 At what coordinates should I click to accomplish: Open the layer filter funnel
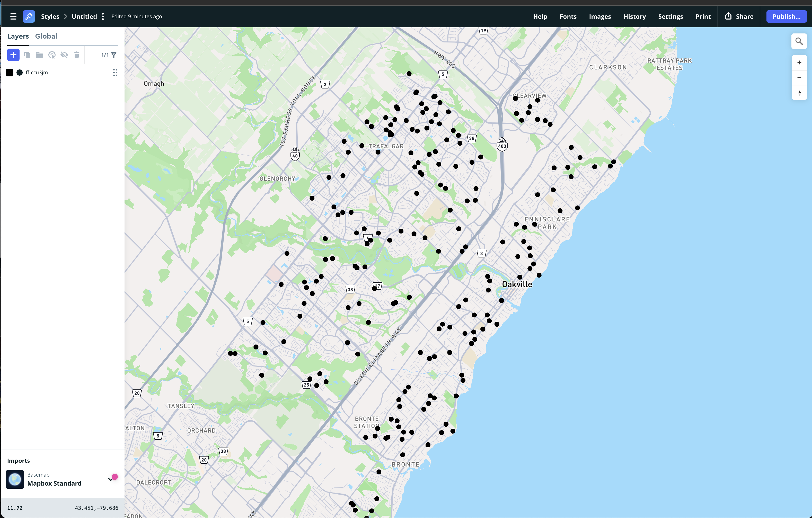(114, 55)
